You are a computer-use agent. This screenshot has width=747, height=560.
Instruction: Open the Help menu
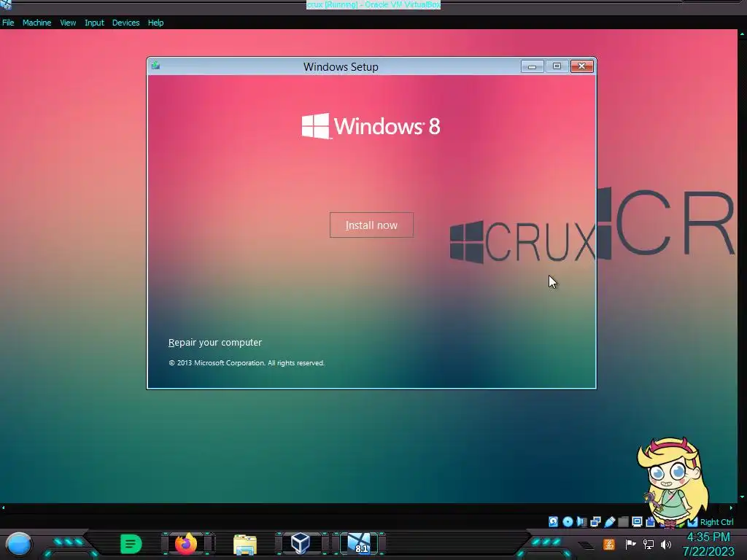click(x=155, y=23)
